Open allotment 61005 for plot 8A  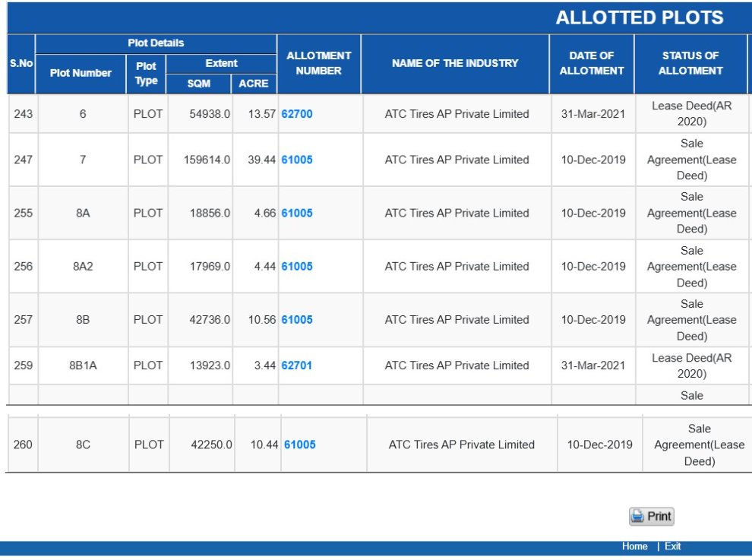[296, 213]
